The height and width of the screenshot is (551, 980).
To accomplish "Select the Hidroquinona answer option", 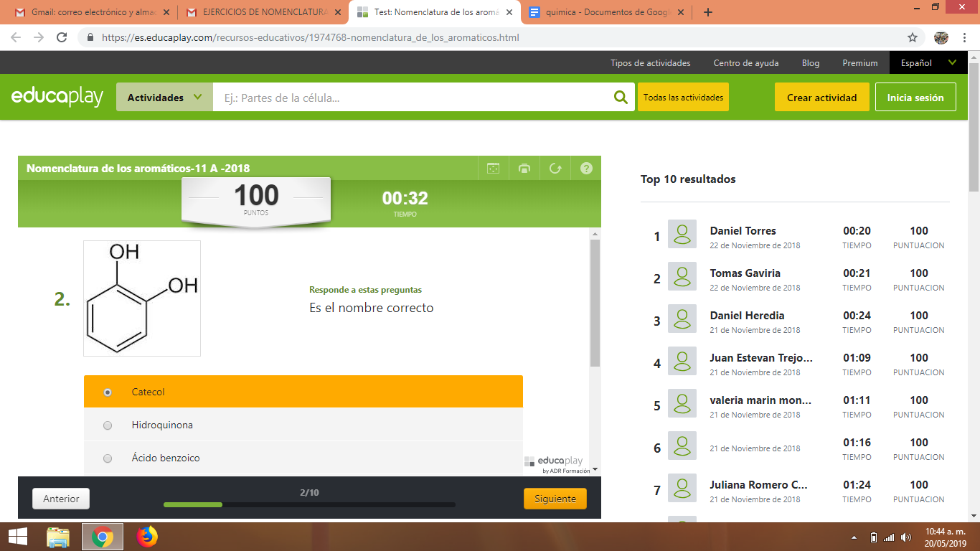I will [x=303, y=425].
